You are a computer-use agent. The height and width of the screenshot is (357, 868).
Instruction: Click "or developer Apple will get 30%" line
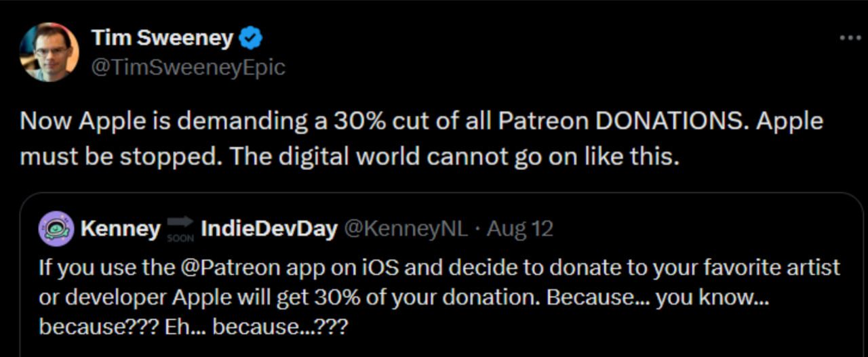pyautogui.click(x=285, y=297)
